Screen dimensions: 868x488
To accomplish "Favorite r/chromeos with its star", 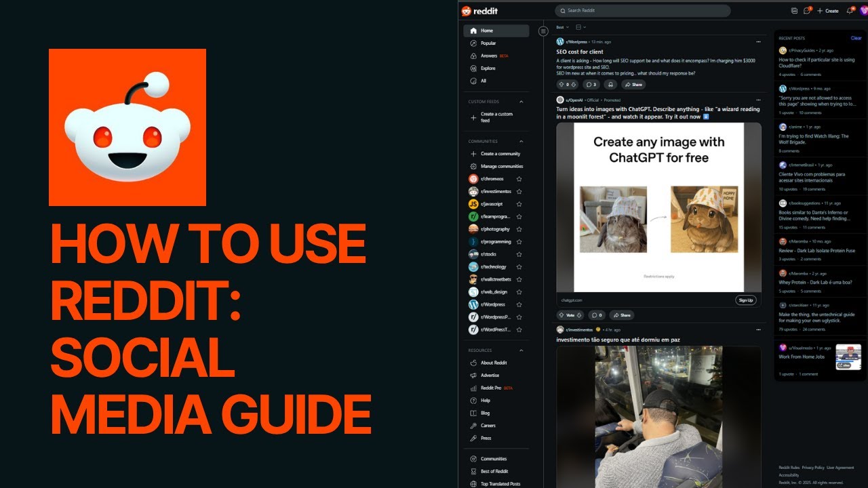I will (x=519, y=179).
